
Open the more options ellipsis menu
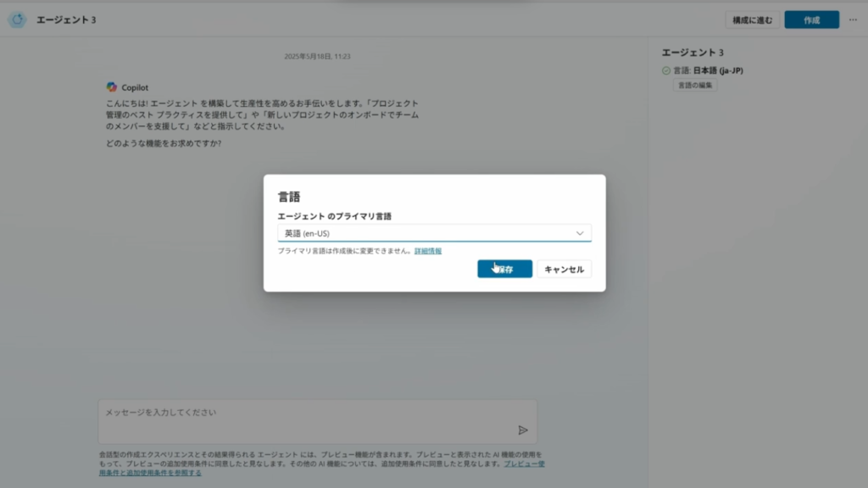click(853, 19)
